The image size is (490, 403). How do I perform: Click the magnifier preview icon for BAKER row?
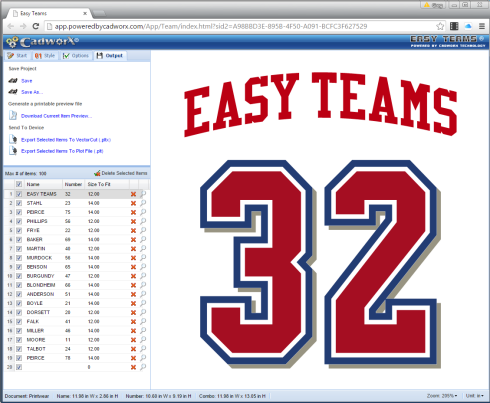pyautogui.click(x=143, y=239)
